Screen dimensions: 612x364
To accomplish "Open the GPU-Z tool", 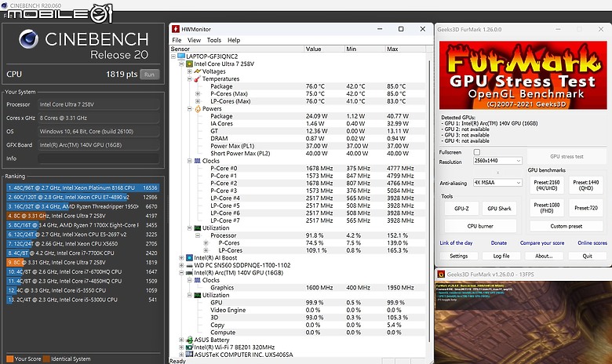I will (x=461, y=209).
